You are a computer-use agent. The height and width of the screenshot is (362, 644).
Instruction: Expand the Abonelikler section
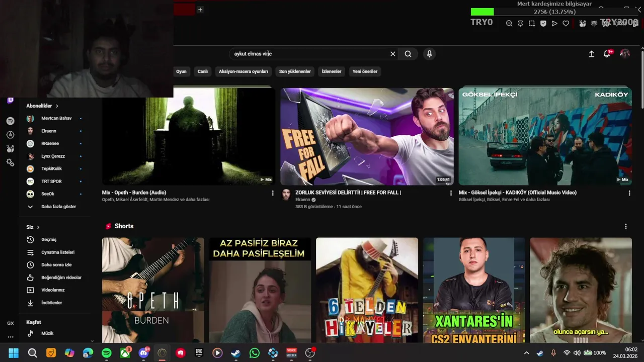42,106
